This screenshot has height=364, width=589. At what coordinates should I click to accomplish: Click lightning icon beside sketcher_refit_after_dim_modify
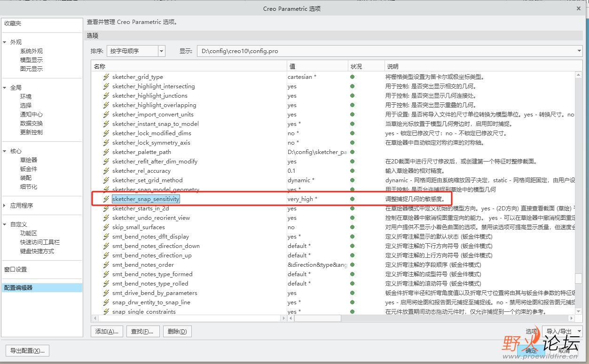[106, 162]
